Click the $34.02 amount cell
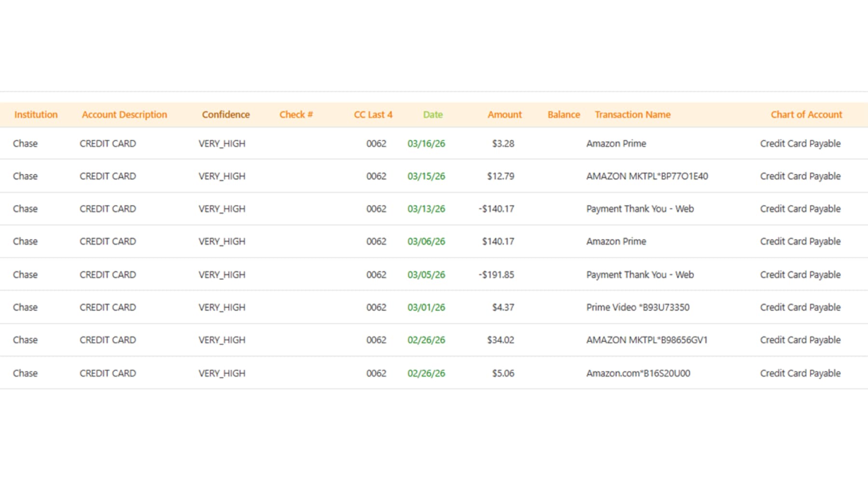 pyautogui.click(x=501, y=340)
